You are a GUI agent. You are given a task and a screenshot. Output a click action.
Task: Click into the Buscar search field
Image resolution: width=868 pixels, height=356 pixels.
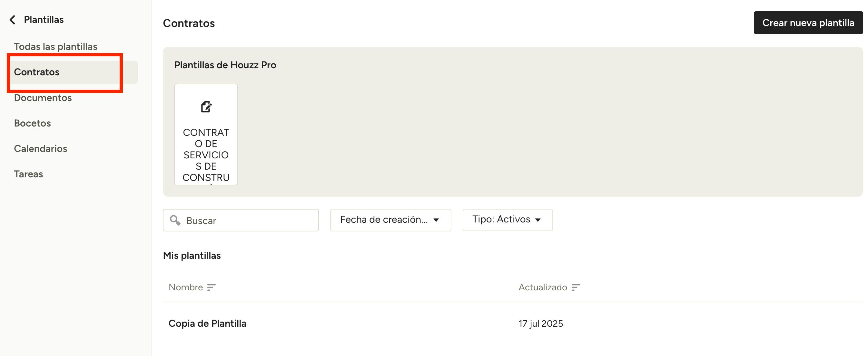pyautogui.click(x=249, y=220)
